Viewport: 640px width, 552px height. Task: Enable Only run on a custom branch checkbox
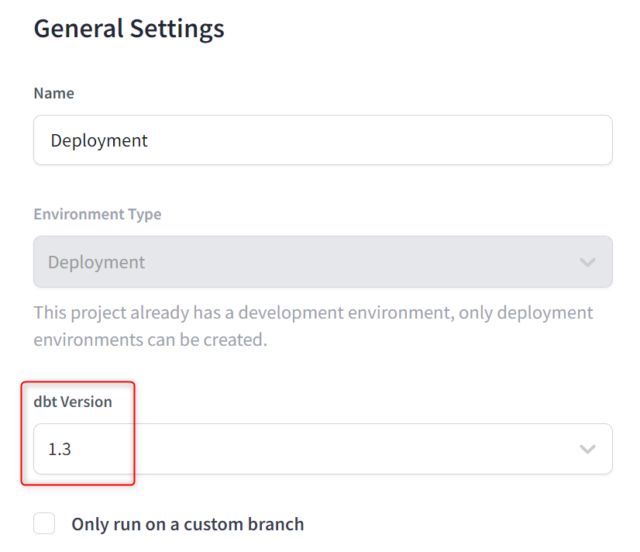[x=44, y=523]
